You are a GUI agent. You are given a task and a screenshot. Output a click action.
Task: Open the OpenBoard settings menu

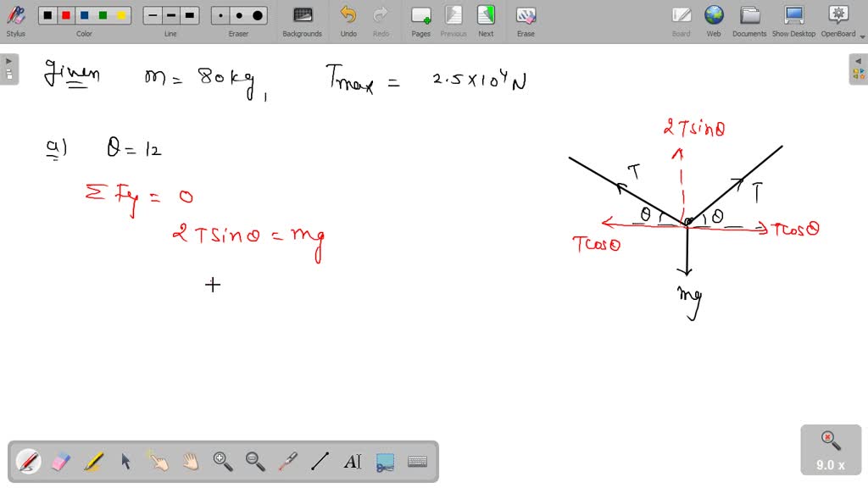click(x=838, y=21)
